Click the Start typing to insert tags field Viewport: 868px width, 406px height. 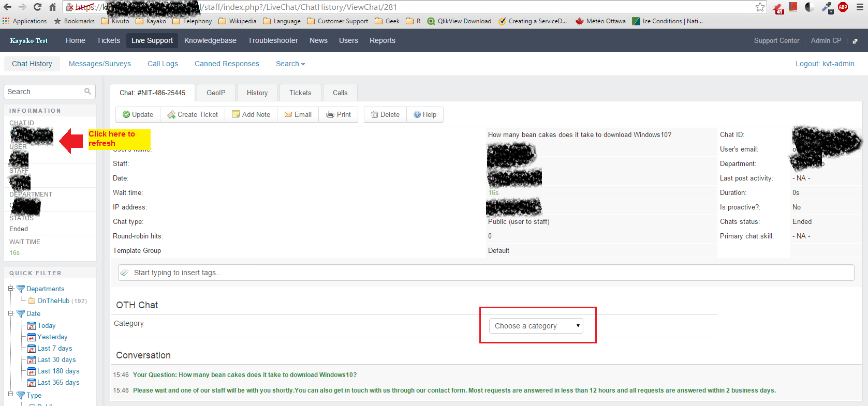click(x=486, y=273)
